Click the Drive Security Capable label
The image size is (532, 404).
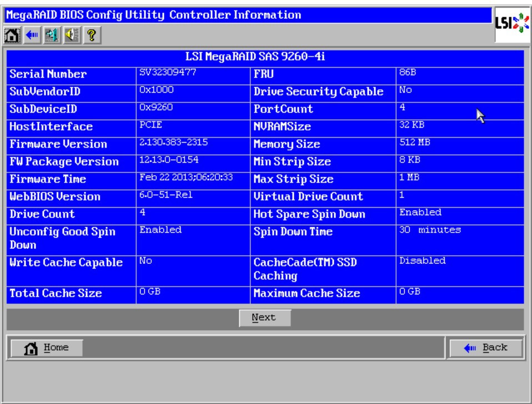[319, 92]
